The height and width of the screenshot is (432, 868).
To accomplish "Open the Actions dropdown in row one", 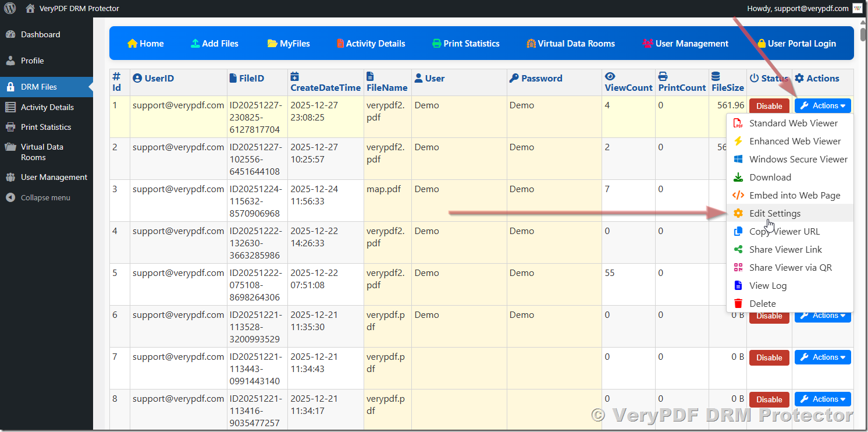I will click(x=823, y=105).
